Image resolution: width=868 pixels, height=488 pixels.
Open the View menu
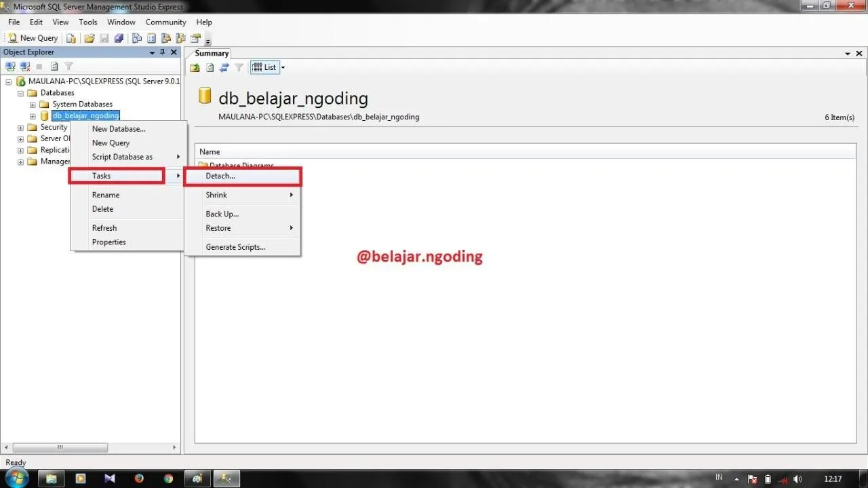tap(60, 22)
